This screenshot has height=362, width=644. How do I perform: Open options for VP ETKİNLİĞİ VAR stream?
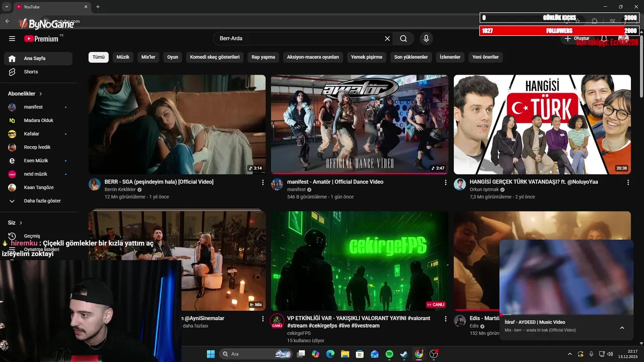[445, 319]
